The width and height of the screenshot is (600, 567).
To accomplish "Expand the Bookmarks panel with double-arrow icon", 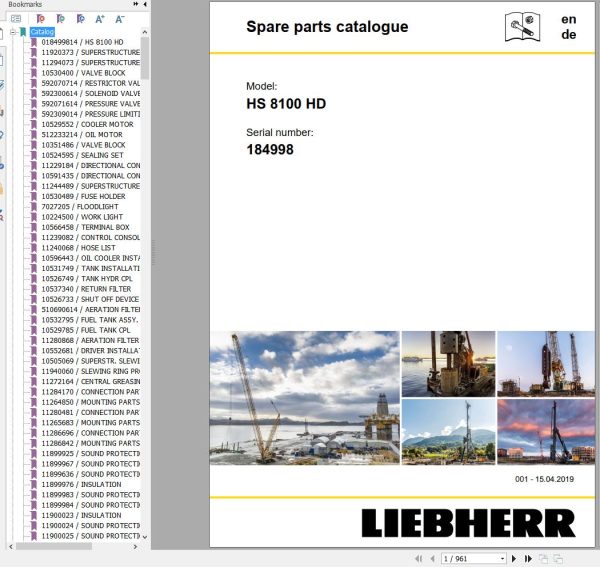I will pyautogui.click(x=135, y=4).
